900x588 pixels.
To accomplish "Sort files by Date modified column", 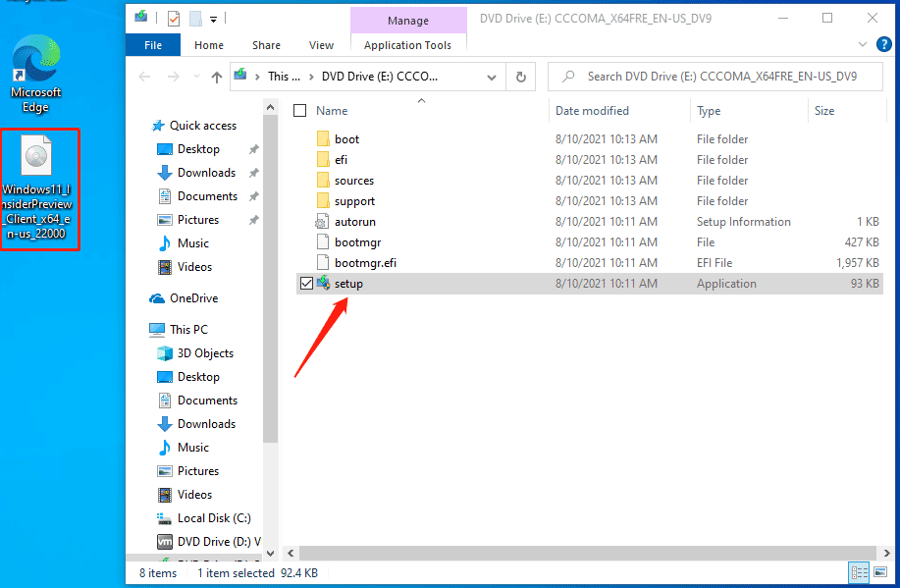I will click(592, 111).
